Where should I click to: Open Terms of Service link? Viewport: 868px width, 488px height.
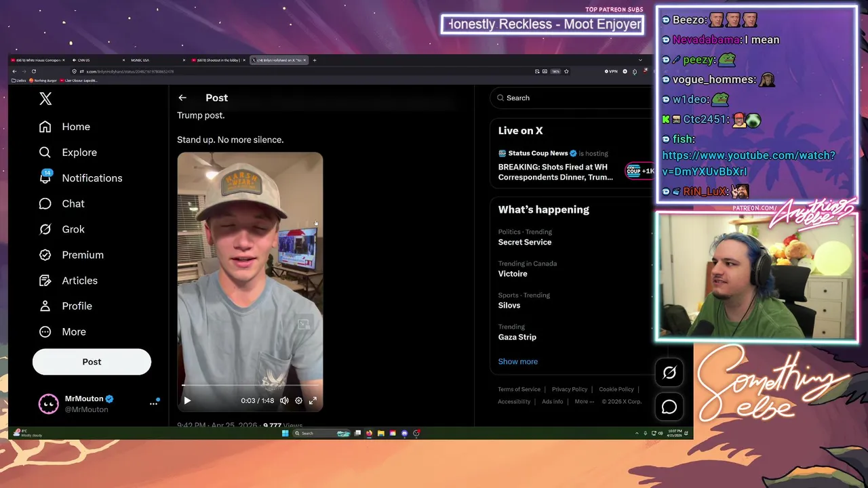(519, 389)
